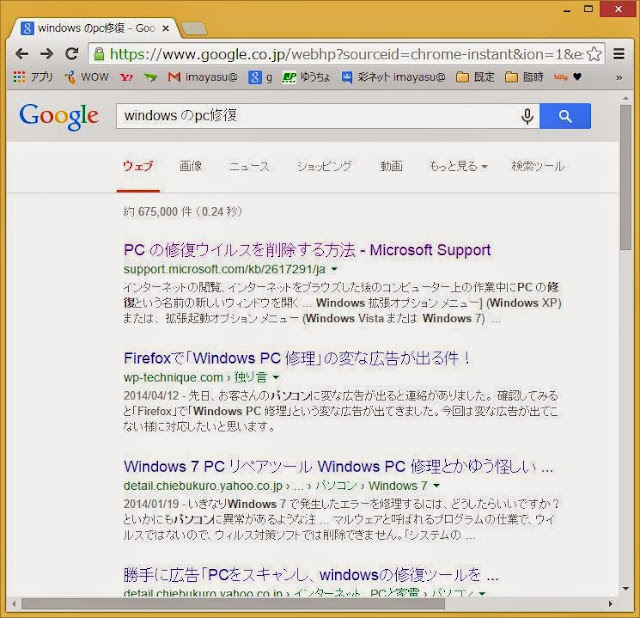Image resolution: width=640 pixels, height=618 pixels.
Task: Switch to the ニュース tab
Action: click(x=249, y=166)
